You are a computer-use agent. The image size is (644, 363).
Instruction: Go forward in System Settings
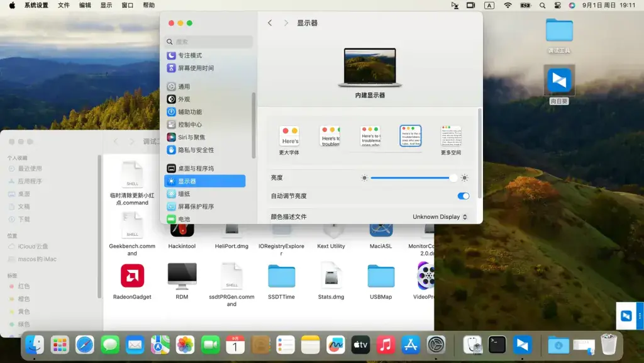(x=286, y=23)
